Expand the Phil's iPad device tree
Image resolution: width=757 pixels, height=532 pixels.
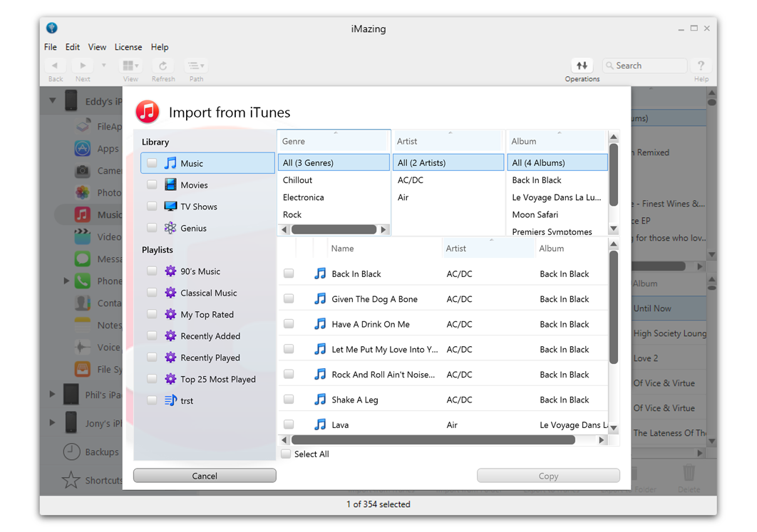point(52,394)
